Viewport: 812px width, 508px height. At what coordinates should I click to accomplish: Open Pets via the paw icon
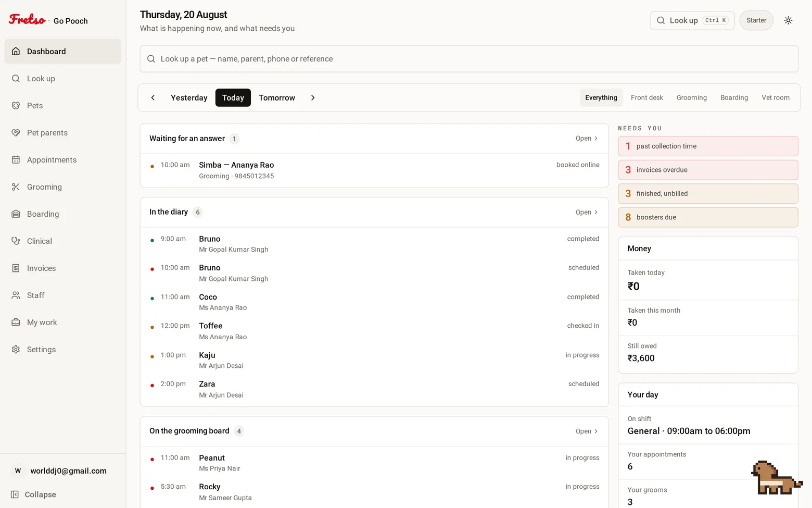pyautogui.click(x=16, y=106)
